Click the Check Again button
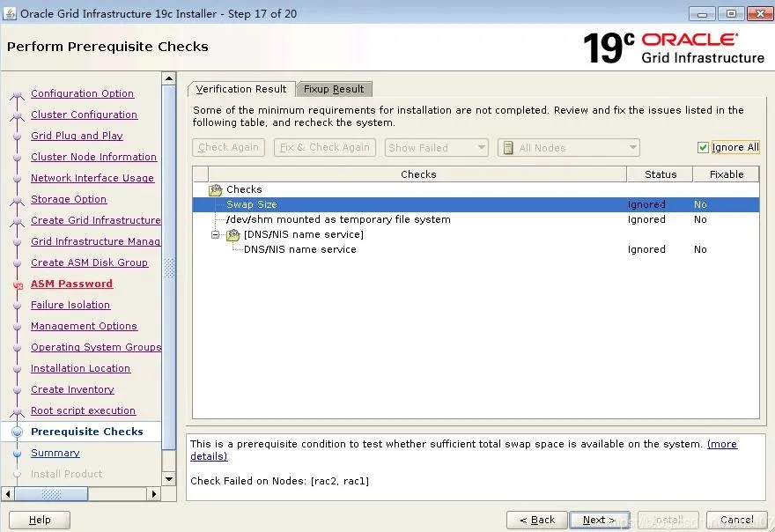The width and height of the screenshot is (775, 532). (228, 147)
